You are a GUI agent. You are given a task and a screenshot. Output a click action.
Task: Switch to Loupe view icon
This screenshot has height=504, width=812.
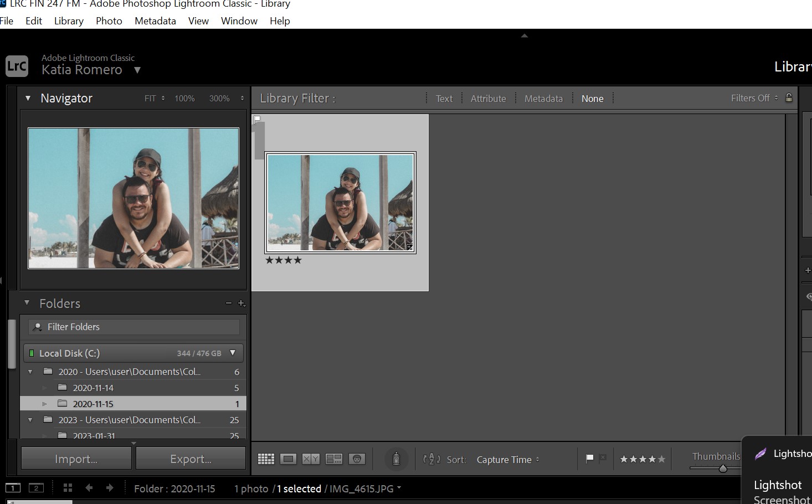[288, 459]
